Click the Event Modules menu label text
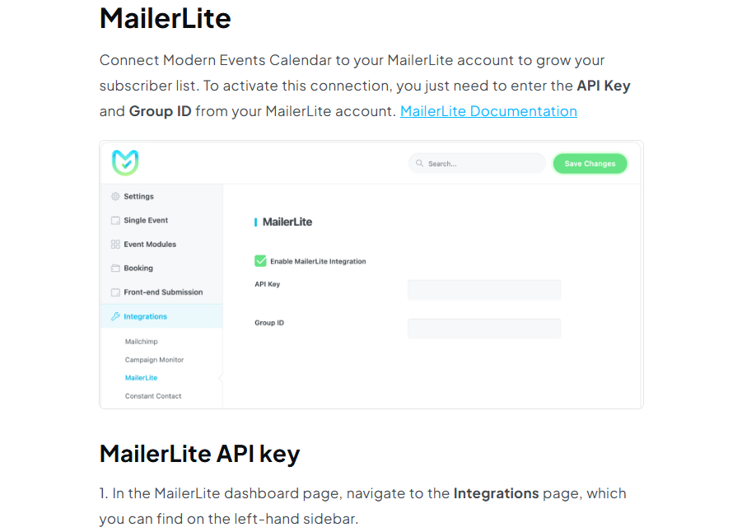The width and height of the screenshot is (756, 532). (150, 245)
